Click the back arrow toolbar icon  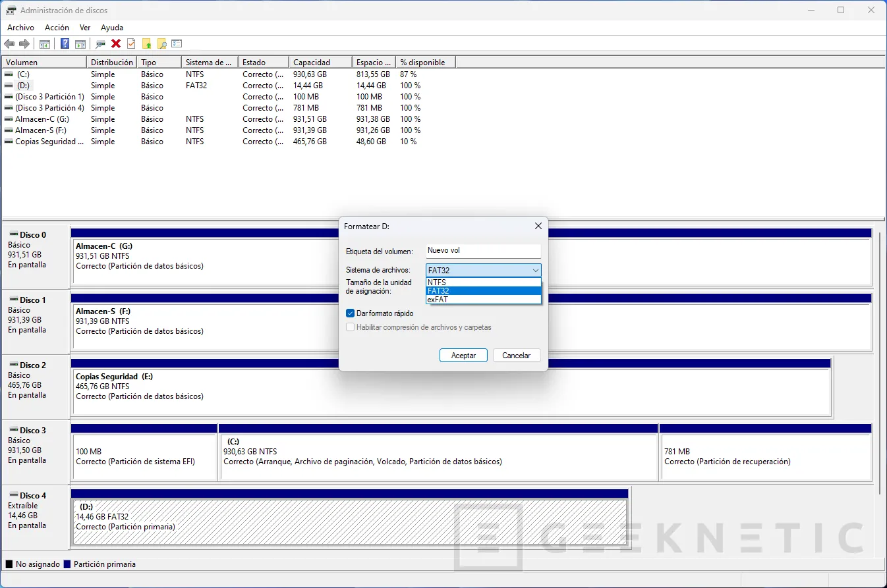click(x=9, y=44)
